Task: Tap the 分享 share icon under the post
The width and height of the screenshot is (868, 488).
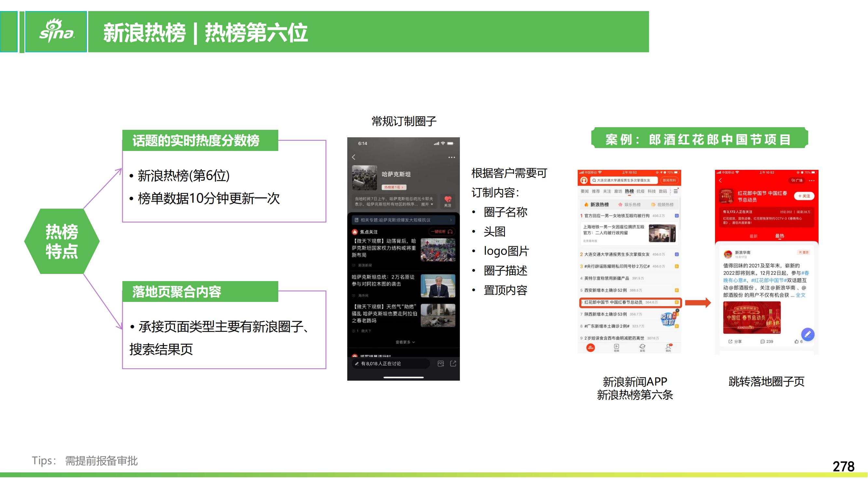Action: (x=735, y=342)
